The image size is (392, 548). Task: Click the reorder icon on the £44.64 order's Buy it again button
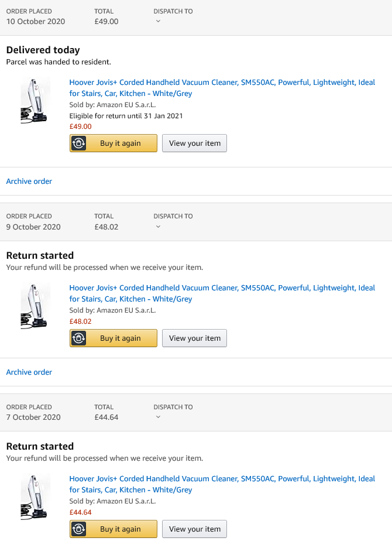point(78,529)
